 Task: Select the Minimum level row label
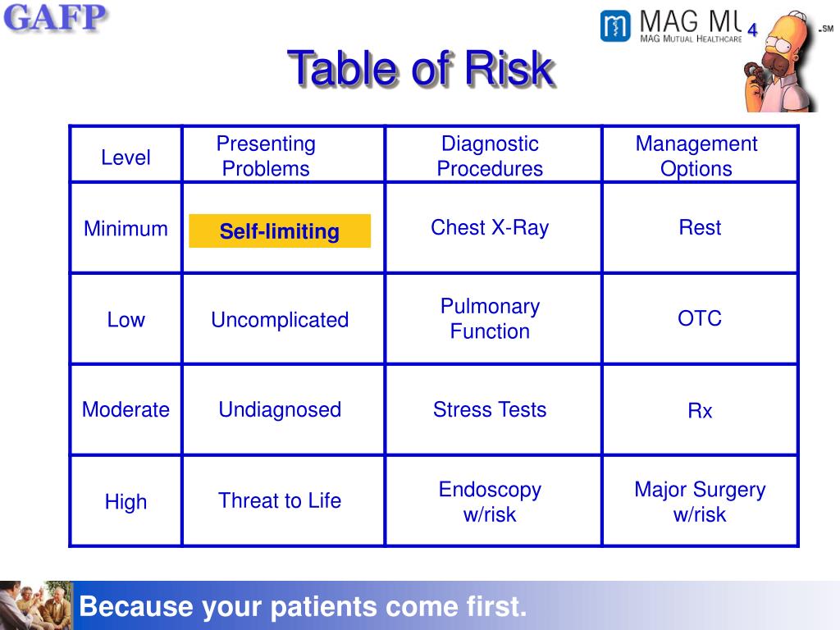coord(126,229)
